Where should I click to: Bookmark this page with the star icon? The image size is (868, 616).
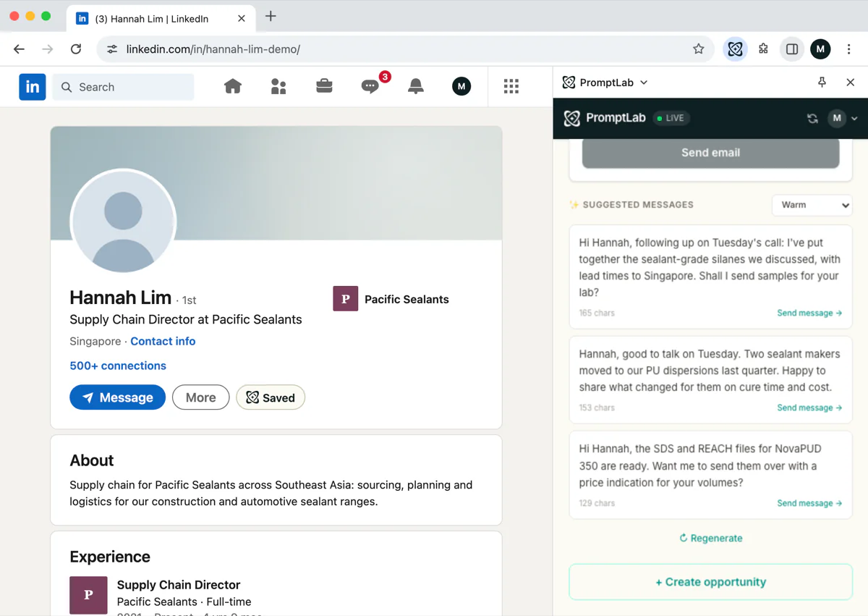pos(698,49)
